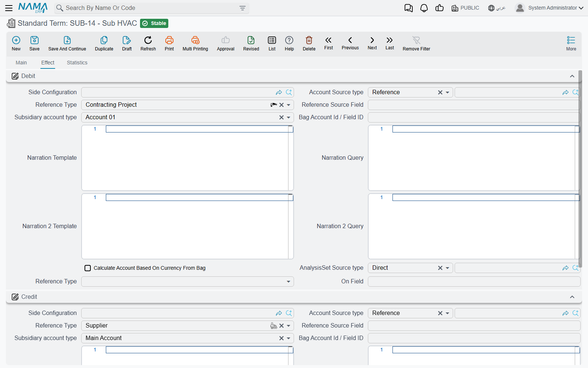The width and height of the screenshot is (588, 368).
Task: Open the chat messages icon
Action: [x=409, y=8]
